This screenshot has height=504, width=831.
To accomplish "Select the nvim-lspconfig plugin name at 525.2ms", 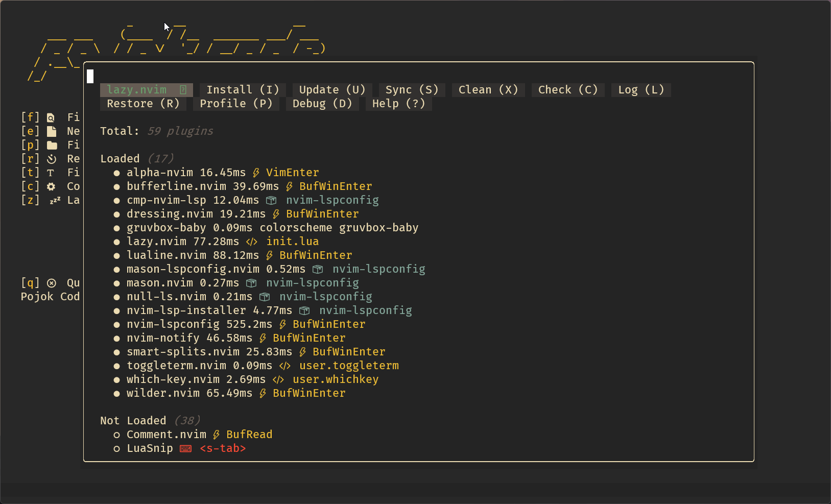I will pyautogui.click(x=173, y=324).
